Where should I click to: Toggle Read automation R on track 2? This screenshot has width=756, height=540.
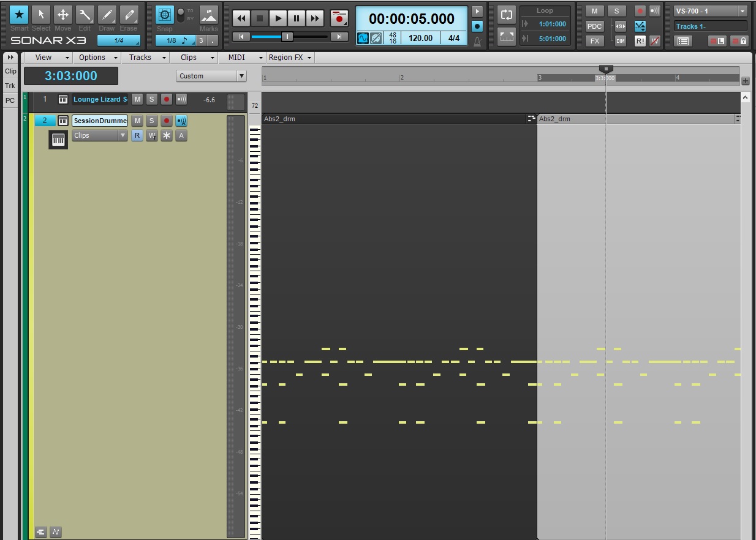click(137, 135)
